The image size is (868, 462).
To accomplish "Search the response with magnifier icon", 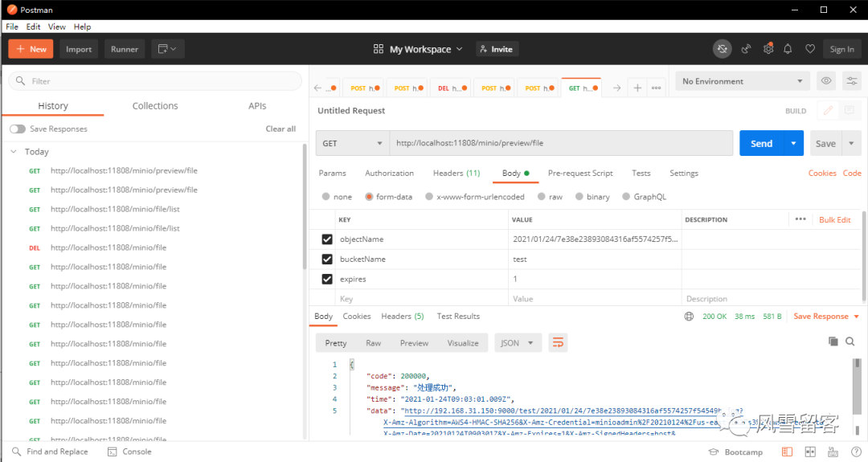I will click(x=850, y=341).
